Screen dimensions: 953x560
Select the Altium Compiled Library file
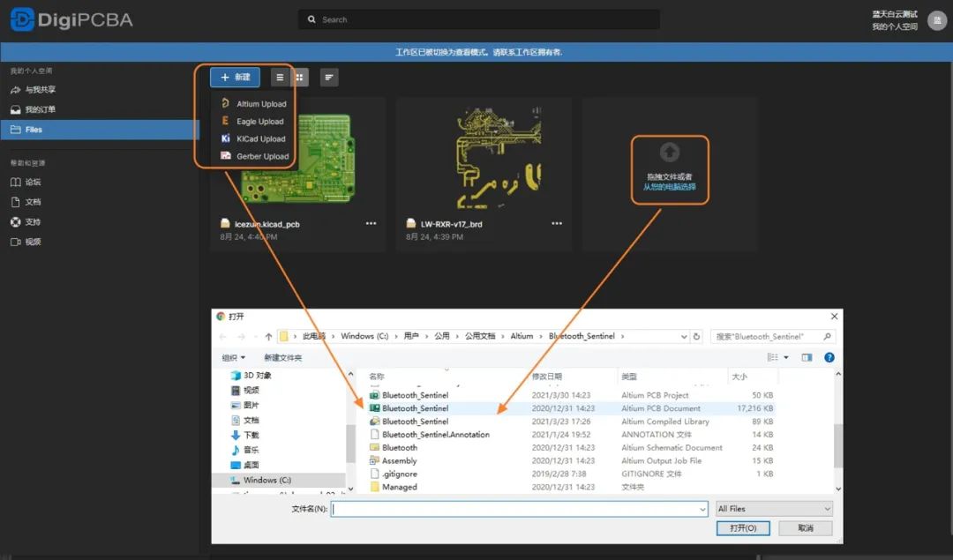571,422
